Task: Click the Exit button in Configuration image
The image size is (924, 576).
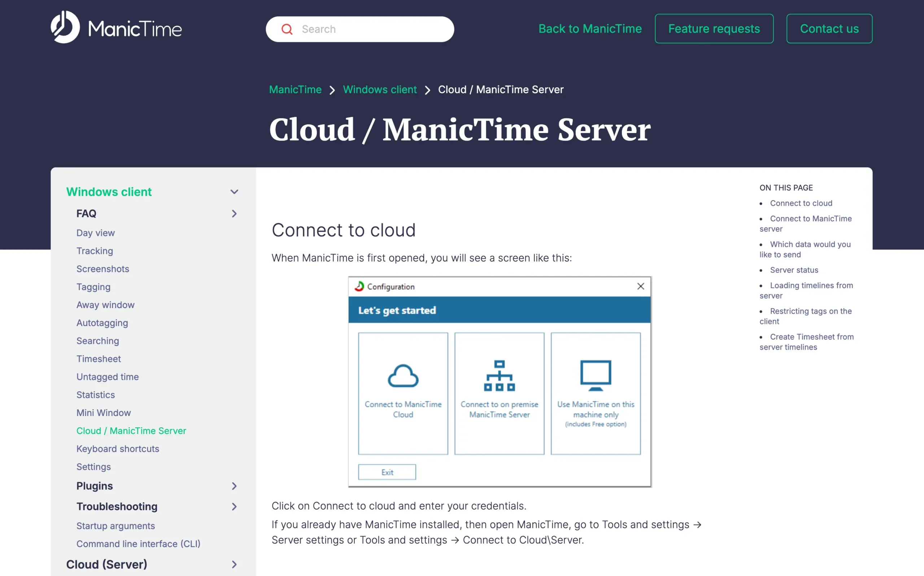Action: 387,472
